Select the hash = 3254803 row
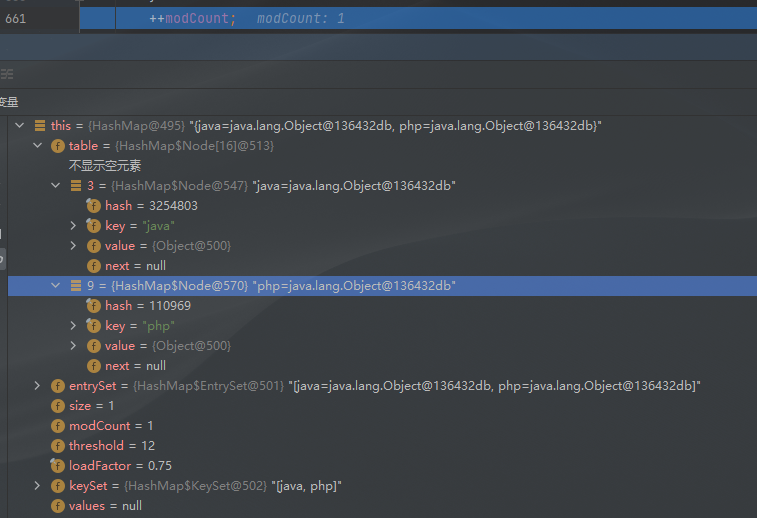The image size is (757, 518). click(382, 206)
